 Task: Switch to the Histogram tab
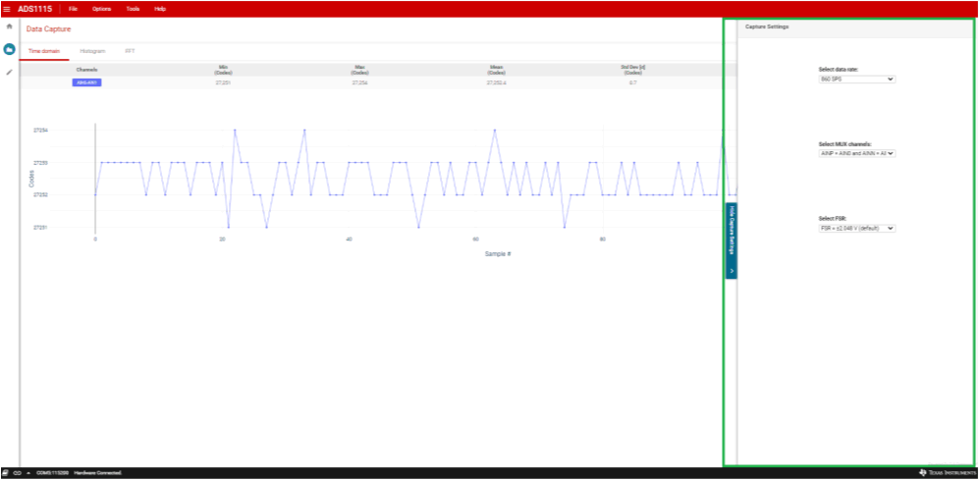pyautogui.click(x=92, y=50)
